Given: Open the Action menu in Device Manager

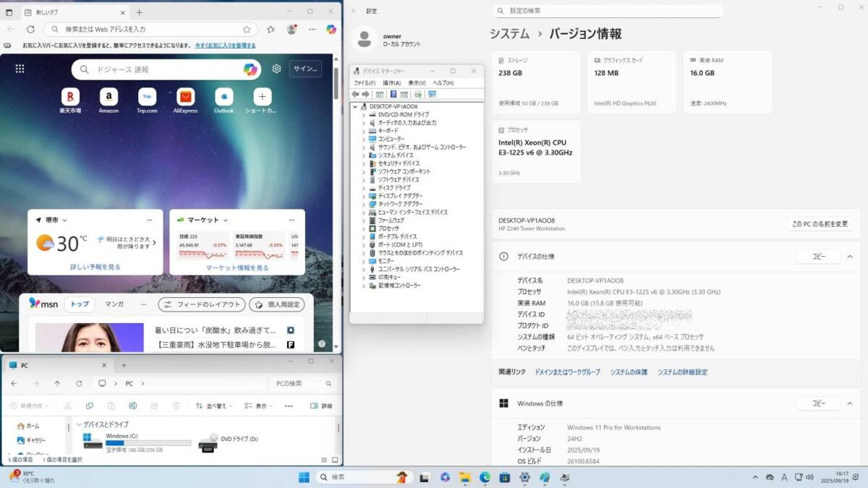Looking at the screenshot, I should pyautogui.click(x=392, y=83).
